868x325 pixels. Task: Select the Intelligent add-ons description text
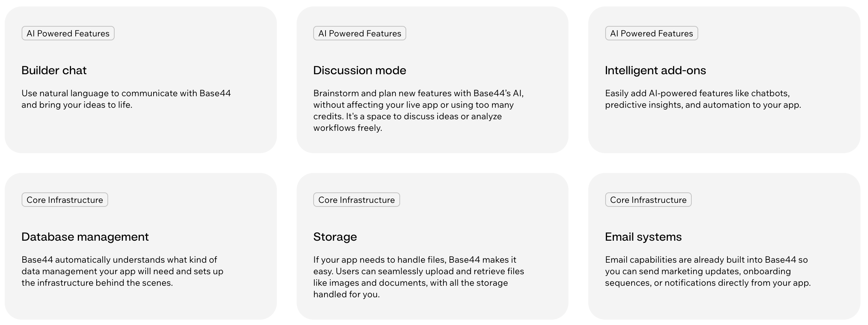(x=703, y=99)
